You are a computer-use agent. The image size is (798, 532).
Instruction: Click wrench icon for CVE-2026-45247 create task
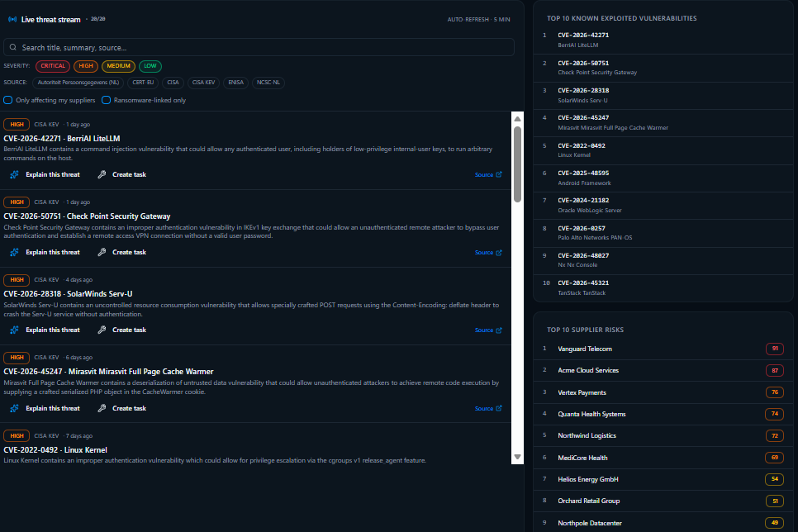pos(102,408)
